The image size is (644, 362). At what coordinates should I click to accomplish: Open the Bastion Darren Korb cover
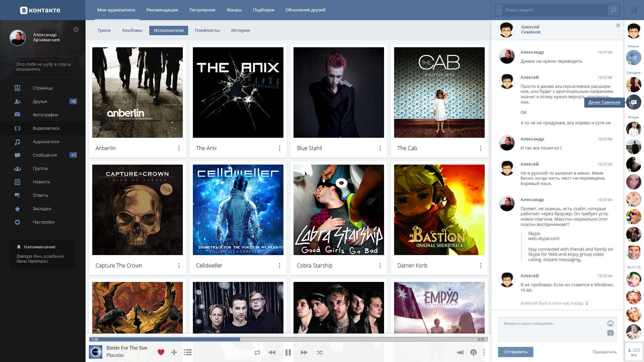(439, 210)
